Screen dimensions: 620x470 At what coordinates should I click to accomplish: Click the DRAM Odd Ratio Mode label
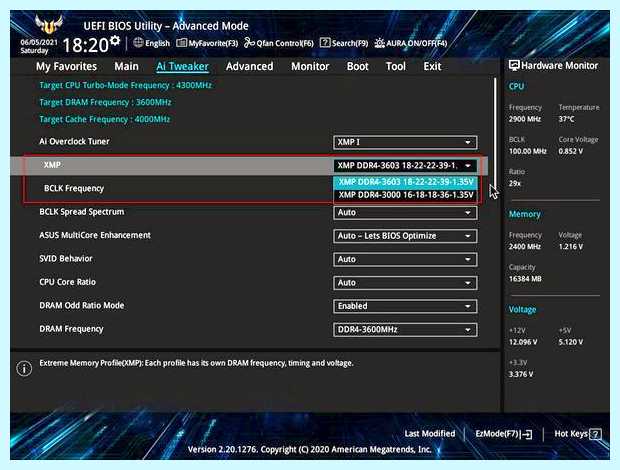coord(82,305)
